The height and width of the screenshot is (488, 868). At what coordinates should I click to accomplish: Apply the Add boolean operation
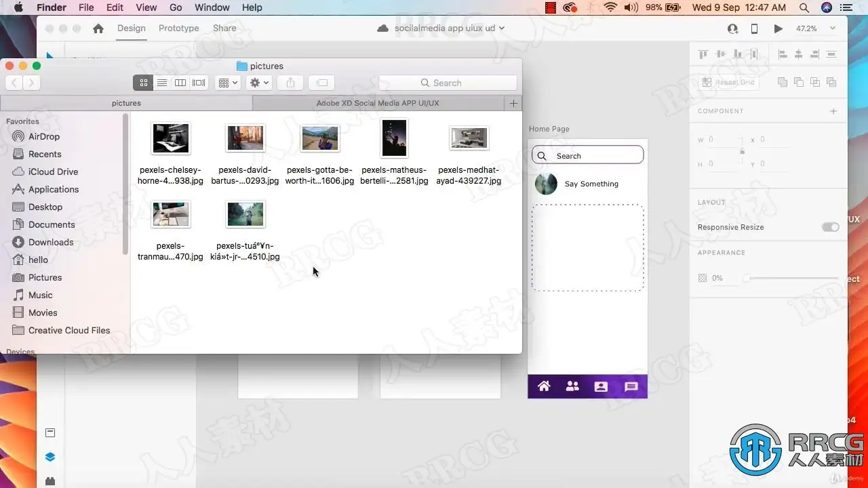point(783,82)
